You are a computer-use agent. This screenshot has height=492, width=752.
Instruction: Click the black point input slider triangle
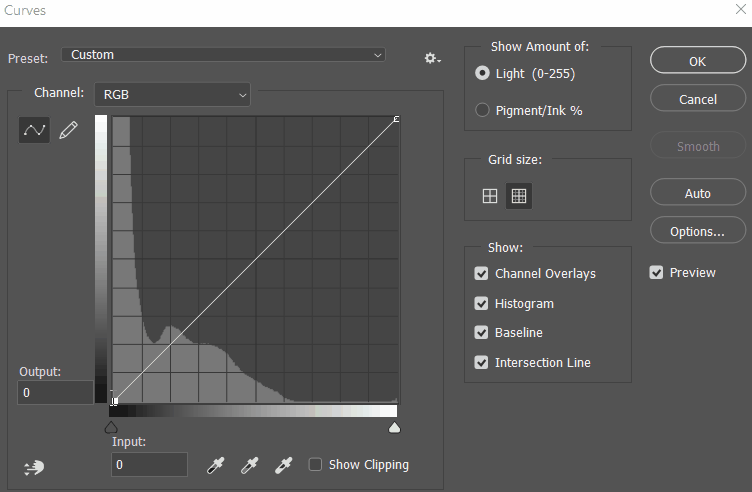point(111,427)
